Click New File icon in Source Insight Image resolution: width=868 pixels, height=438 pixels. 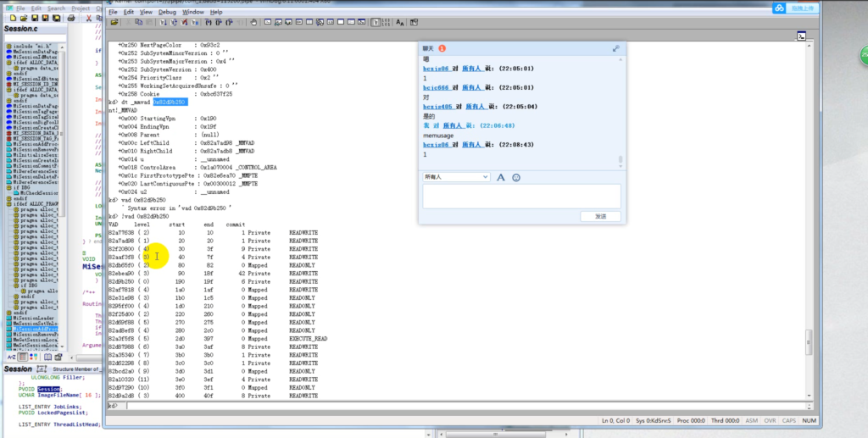(13, 19)
